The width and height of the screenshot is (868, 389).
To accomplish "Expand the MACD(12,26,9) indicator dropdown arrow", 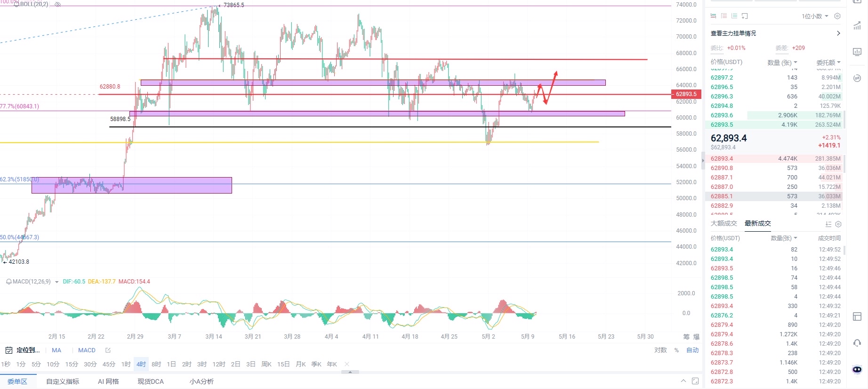I will (57, 282).
